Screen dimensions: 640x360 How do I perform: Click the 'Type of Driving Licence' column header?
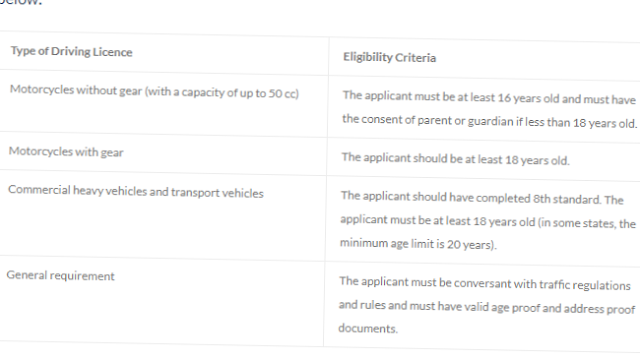(x=71, y=51)
